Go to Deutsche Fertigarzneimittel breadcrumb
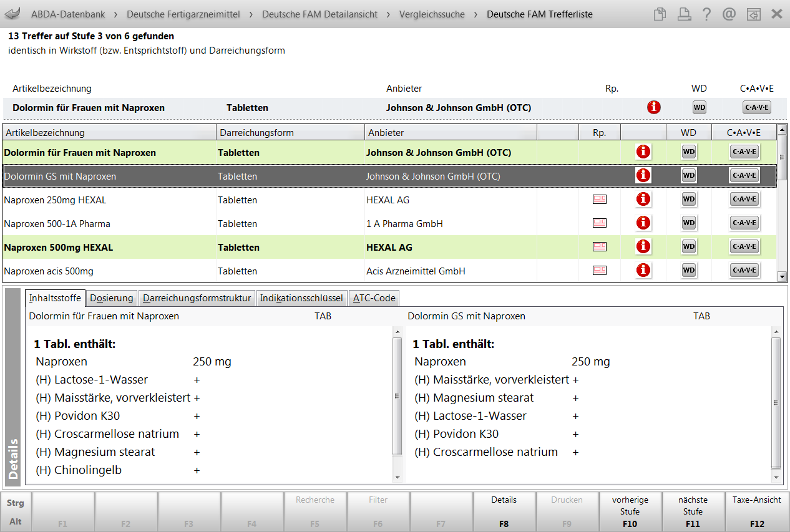Viewport: 790px width, 532px height. (183, 14)
